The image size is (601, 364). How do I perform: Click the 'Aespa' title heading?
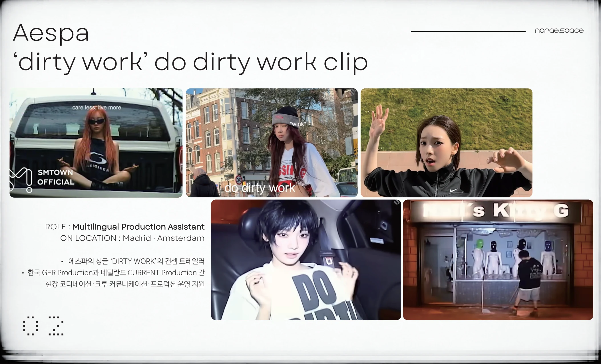(51, 33)
